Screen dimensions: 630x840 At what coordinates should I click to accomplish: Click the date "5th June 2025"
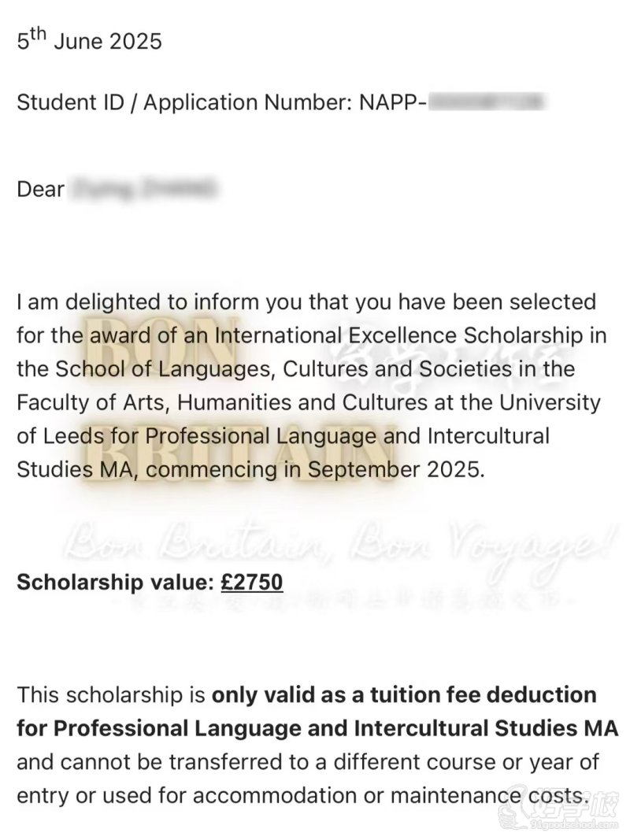coord(89,40)
